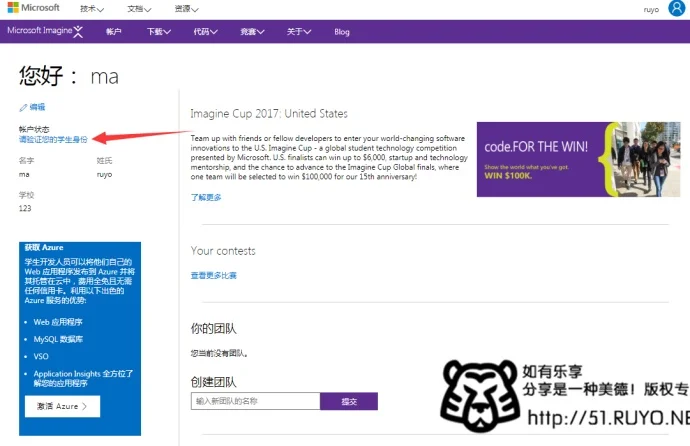
Task: Click the Your contests heading
Action: [x=223, y=251]
